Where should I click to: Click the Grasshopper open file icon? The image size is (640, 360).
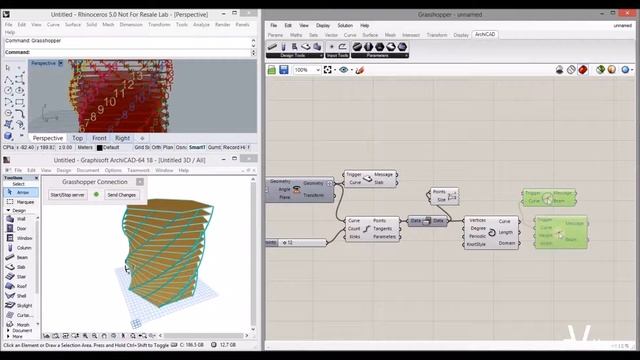272,70
